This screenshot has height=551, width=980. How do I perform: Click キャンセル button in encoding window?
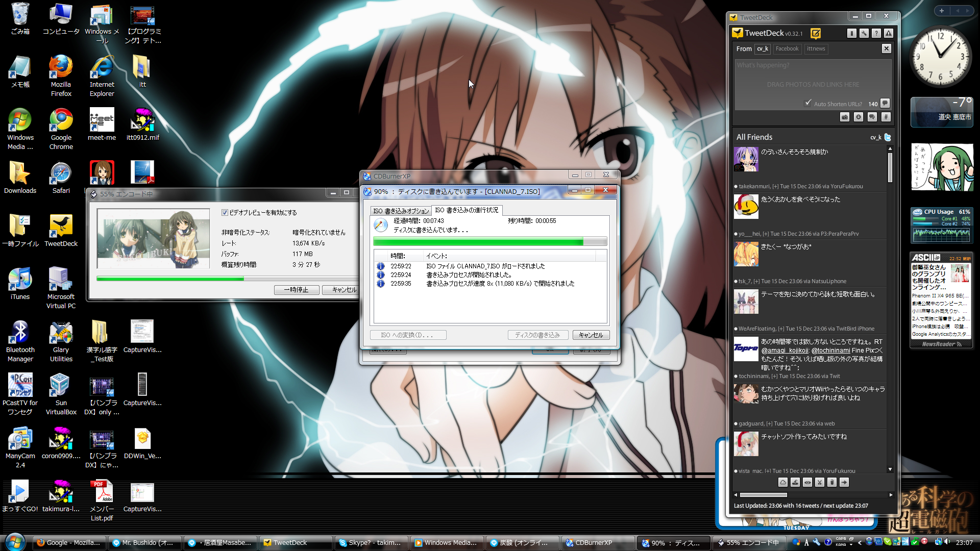(x=342, y=290)
